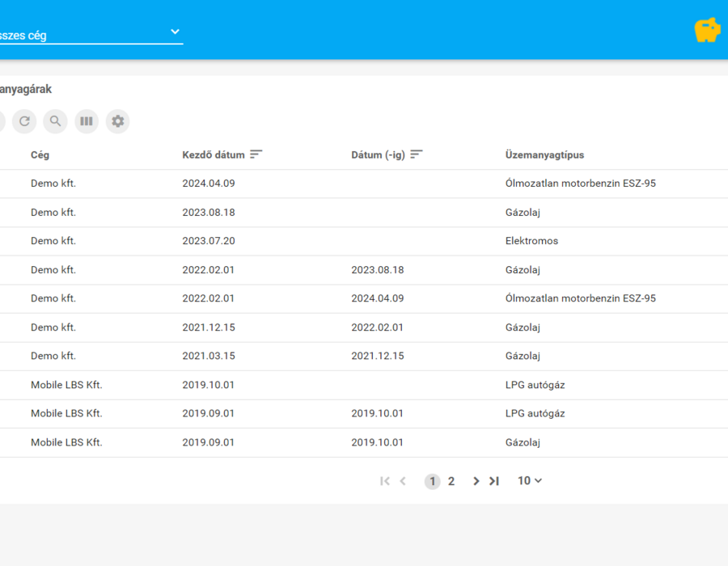Sort by Dátum (-ig) sort icon
The width and height of the screenshot is (728, 566).
click(417, 154)
